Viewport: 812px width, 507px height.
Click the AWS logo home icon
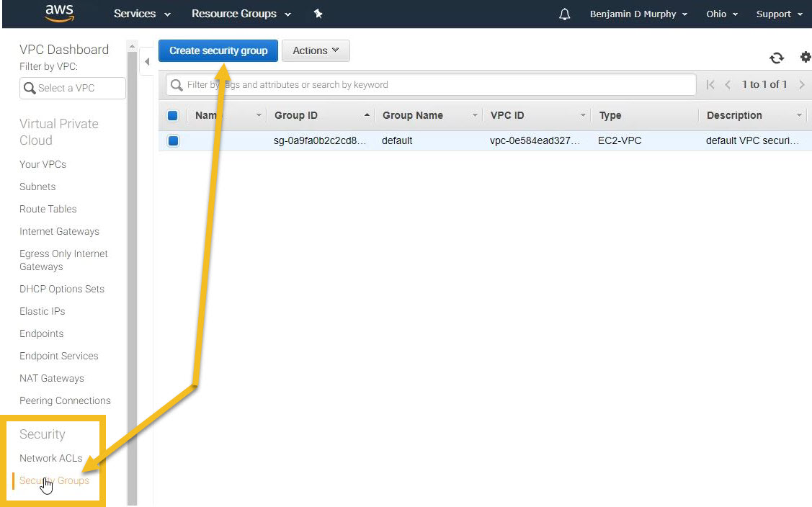(60, 14)
